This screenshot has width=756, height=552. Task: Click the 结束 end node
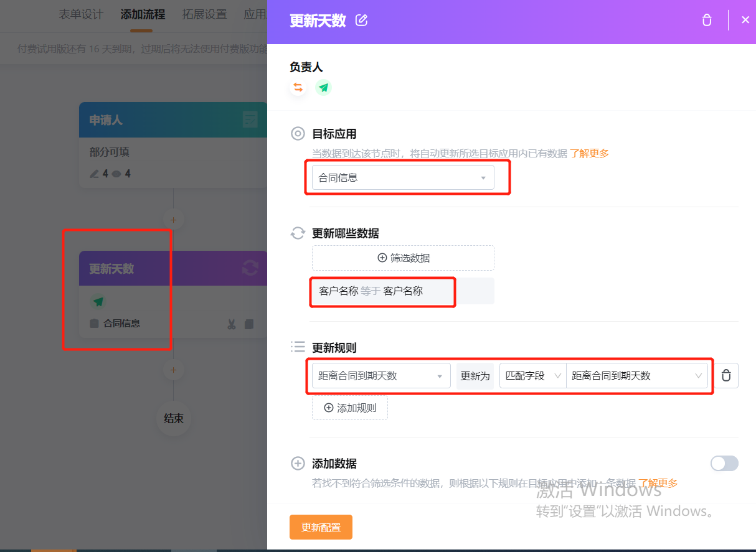tap(174, 418)
